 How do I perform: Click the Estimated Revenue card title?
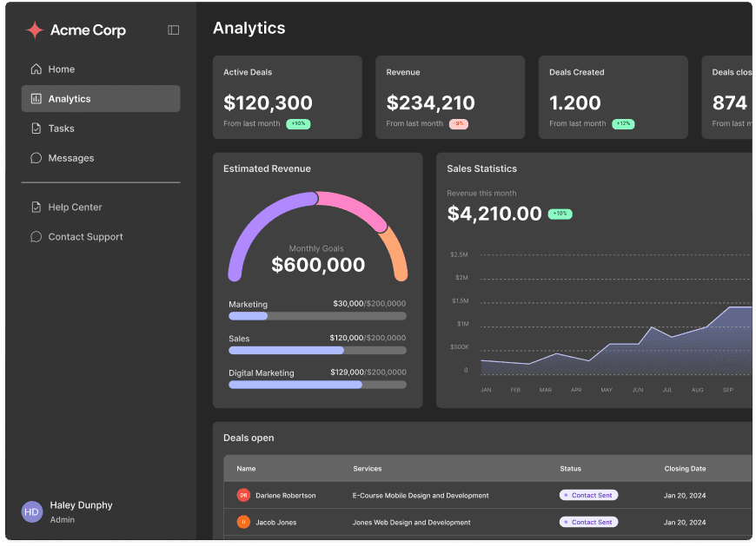coord(267,168)
